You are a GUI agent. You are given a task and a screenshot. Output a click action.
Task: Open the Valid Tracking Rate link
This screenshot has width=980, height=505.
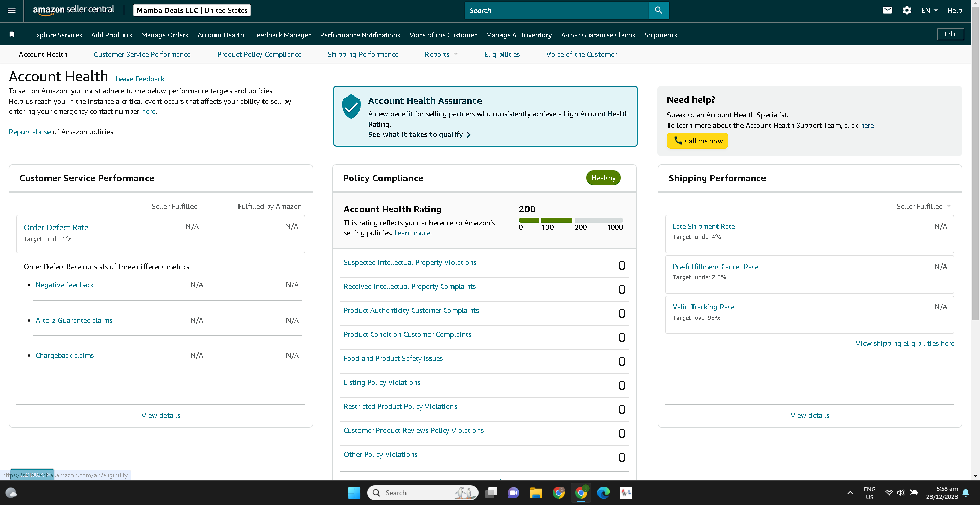(x=703, y=307)
